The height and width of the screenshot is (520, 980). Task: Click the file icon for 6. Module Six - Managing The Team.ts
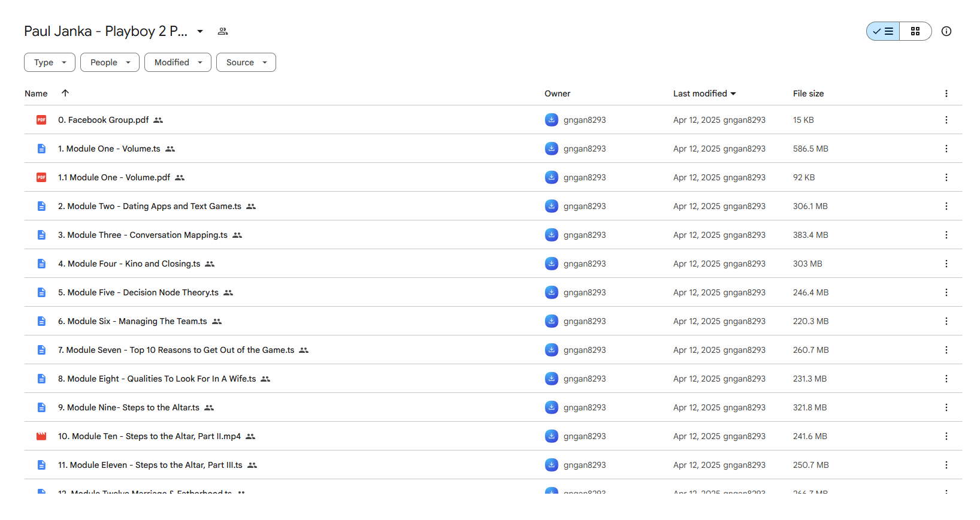tap(41, 321)
